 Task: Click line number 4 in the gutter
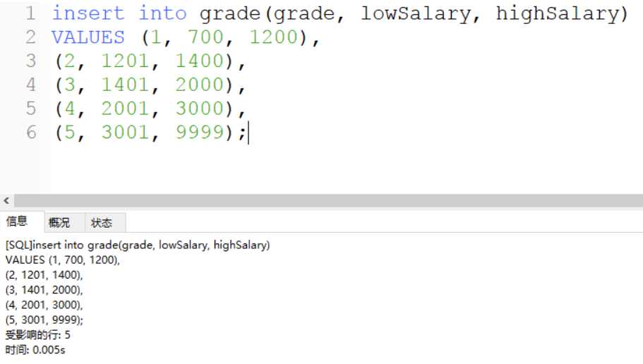point(31,85)
